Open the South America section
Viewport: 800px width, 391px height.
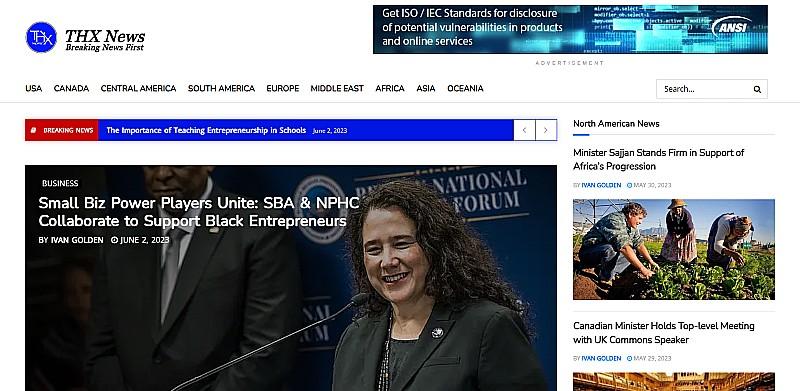click(x=221, y=88)
